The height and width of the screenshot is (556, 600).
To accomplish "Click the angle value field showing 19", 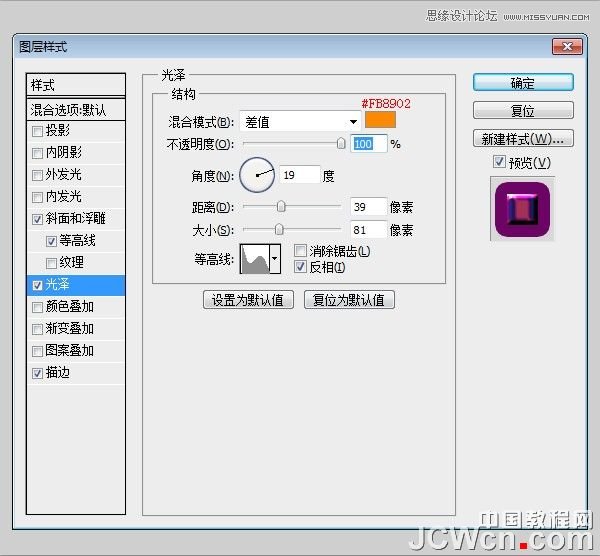I will point(300,175).
